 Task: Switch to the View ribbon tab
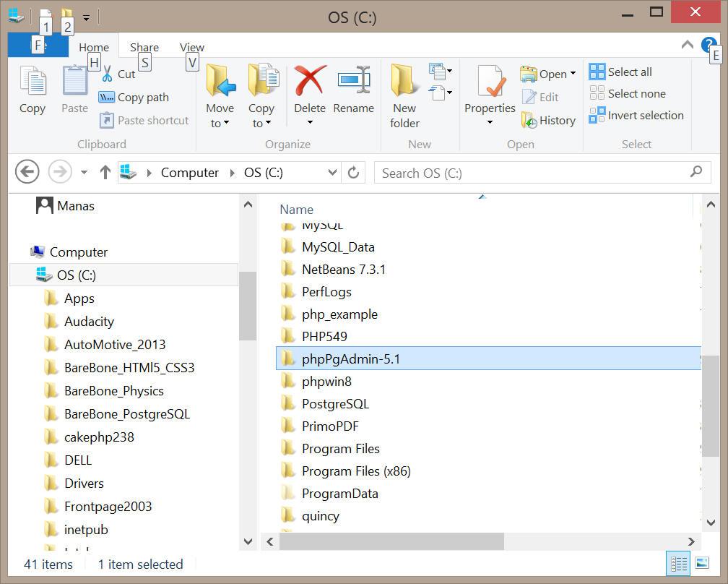click(192, 47)
